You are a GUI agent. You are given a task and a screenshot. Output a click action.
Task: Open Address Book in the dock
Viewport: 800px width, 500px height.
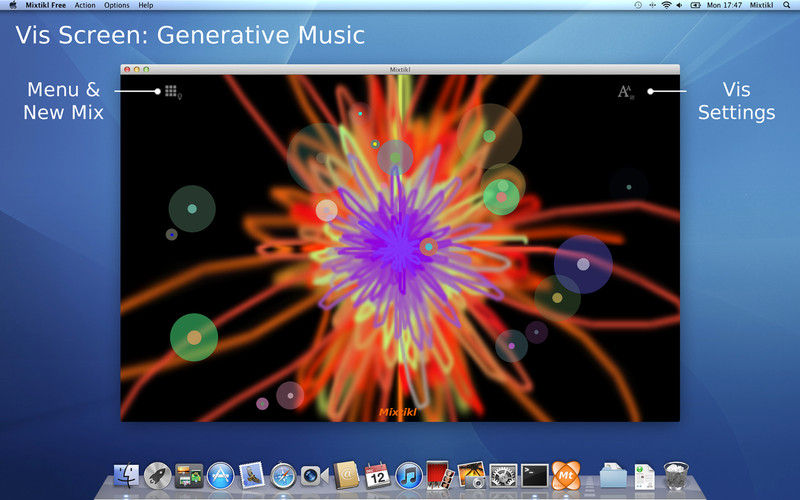point(346,476)
